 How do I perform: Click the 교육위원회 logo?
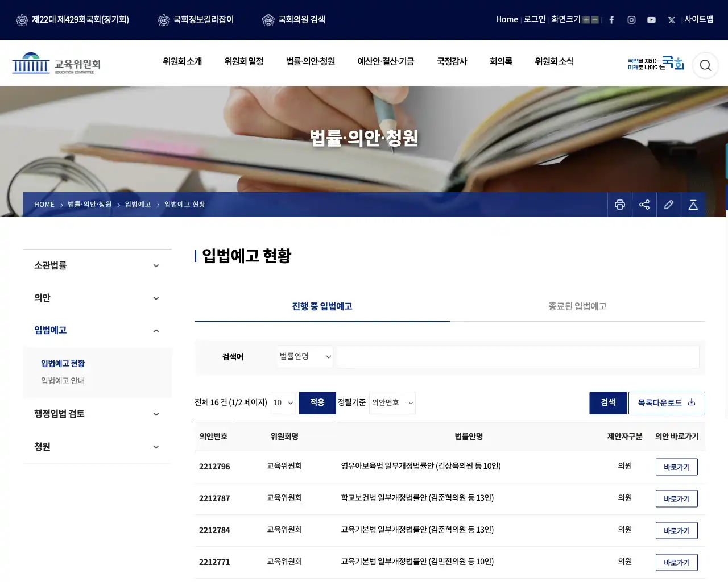point(56,64)
